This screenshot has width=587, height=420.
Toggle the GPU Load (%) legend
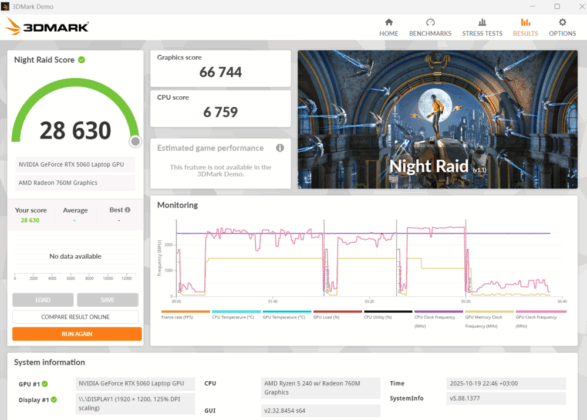tap(337, 315)
